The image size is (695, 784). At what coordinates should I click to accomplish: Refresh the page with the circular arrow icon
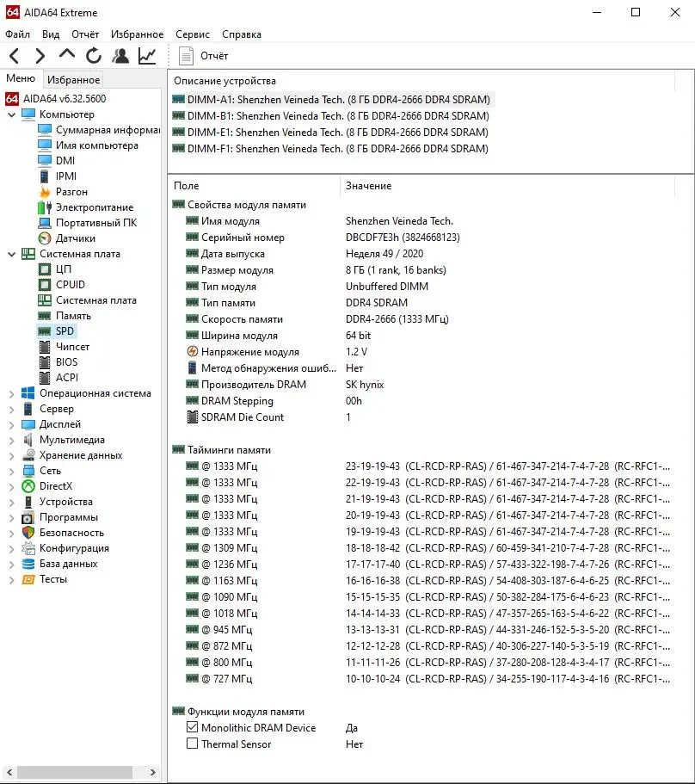(94, 55)
